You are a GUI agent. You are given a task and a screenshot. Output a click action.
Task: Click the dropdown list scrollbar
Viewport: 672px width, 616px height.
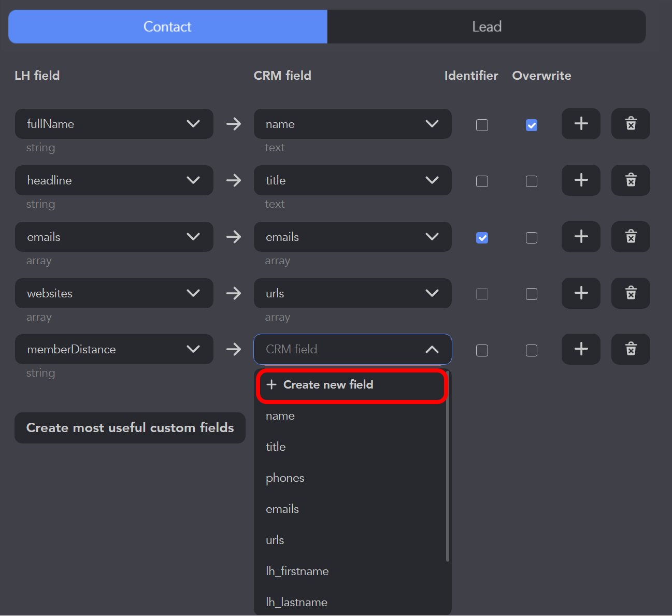click(x=448, y=466)
